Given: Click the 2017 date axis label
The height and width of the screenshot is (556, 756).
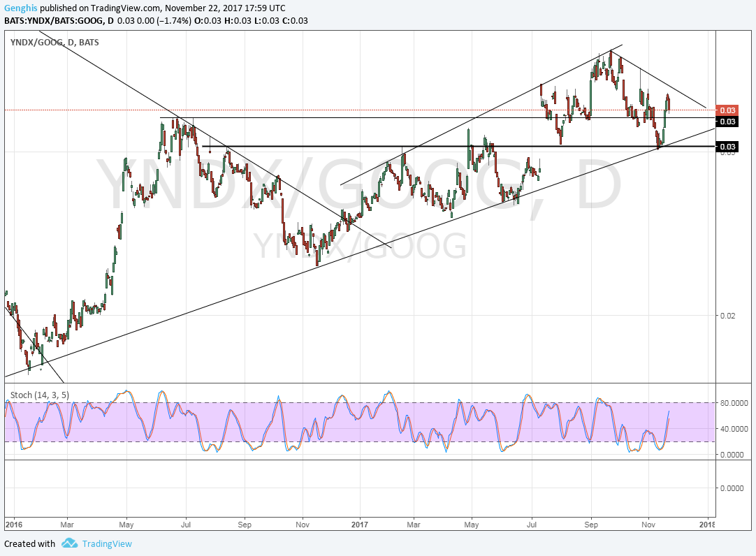Looking at the screenshot, I should pos(360,524).
